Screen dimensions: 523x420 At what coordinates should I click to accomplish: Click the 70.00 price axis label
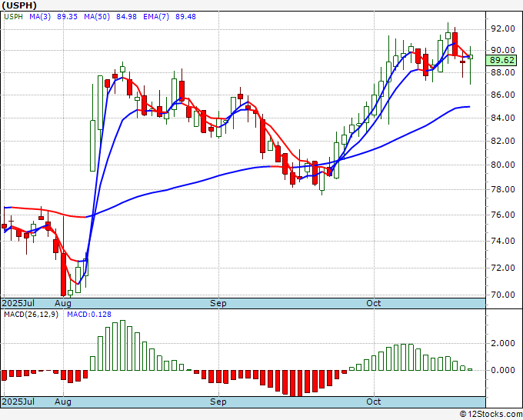pyautogui.click(x=501, y=295)
